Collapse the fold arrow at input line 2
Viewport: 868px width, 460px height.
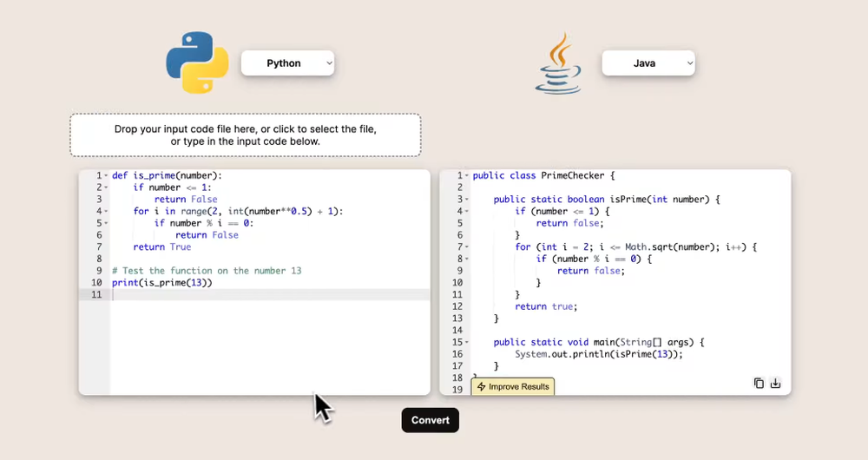click(106, 187)
